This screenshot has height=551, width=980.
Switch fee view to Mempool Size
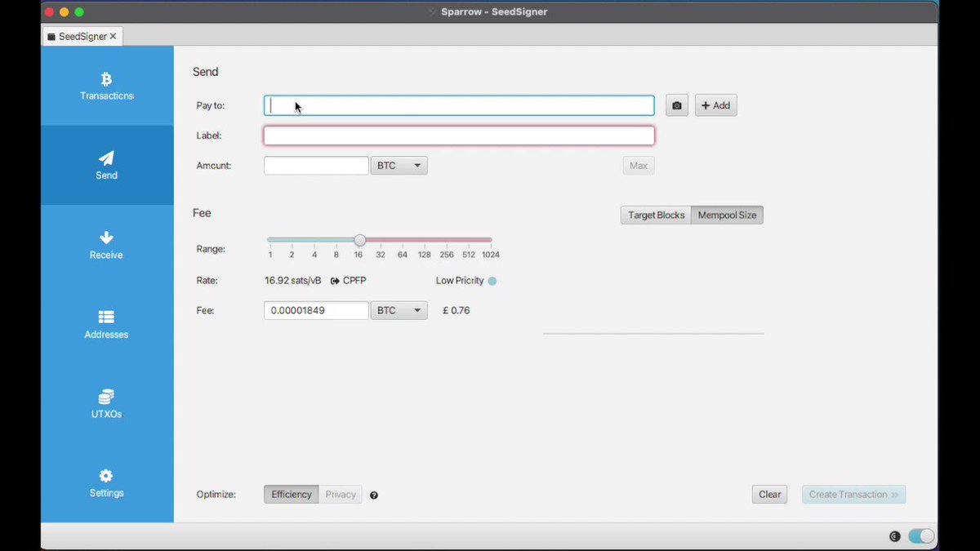pos(727,216)
